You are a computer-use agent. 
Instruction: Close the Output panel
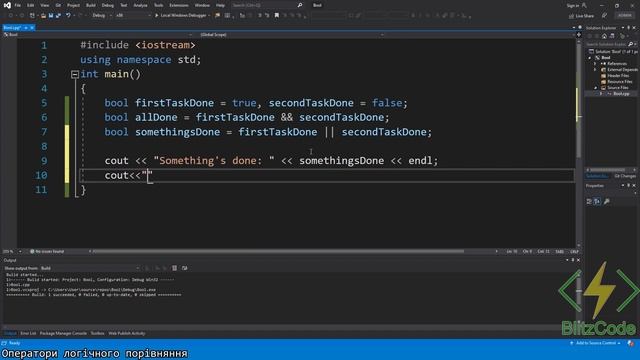[578, 260]
